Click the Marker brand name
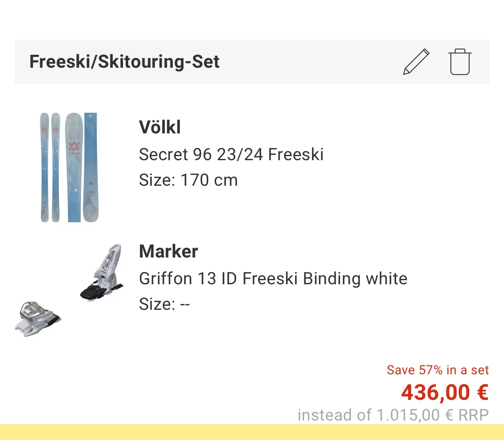The height and width of the screenshot is (440, 504). tap(168, 251)
